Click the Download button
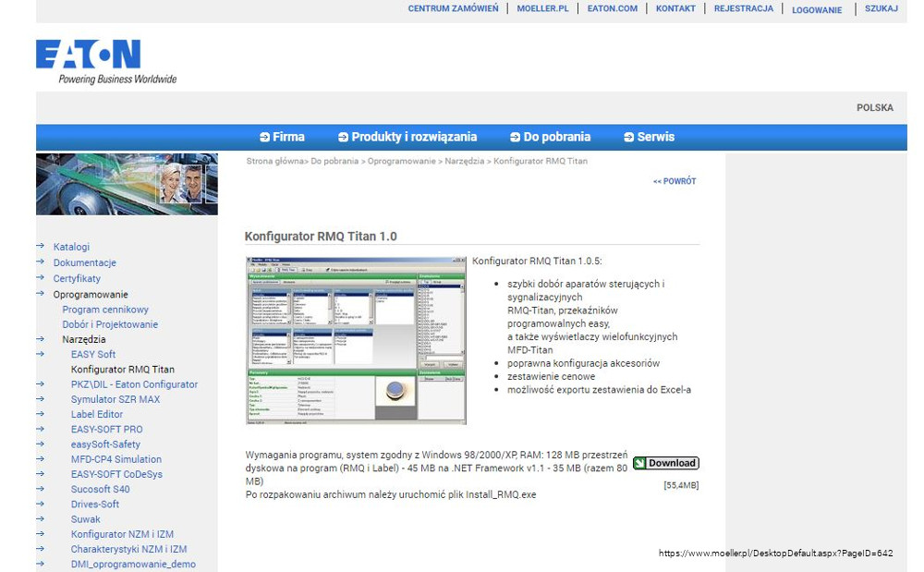924x572 pixels. coord(666,463)
